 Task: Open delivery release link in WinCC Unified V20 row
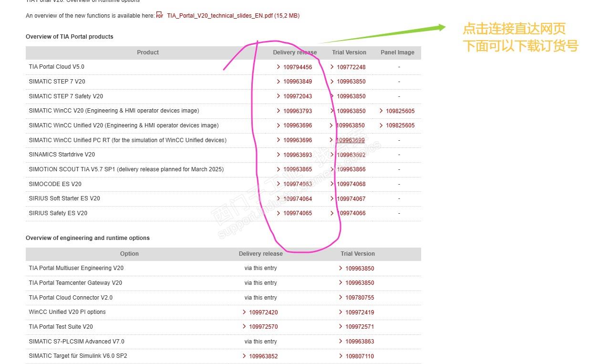(298, 125)
